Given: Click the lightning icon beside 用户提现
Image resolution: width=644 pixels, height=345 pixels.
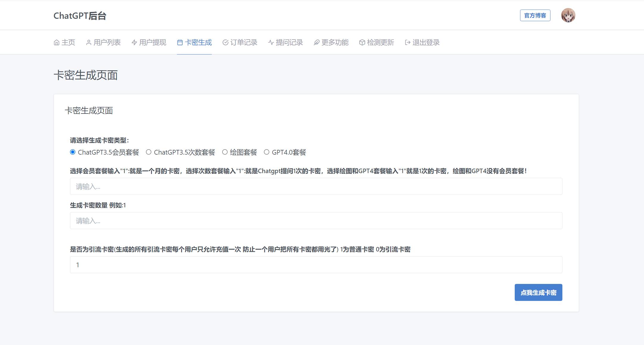Looking at the screenshot, I should coord(134,42).
